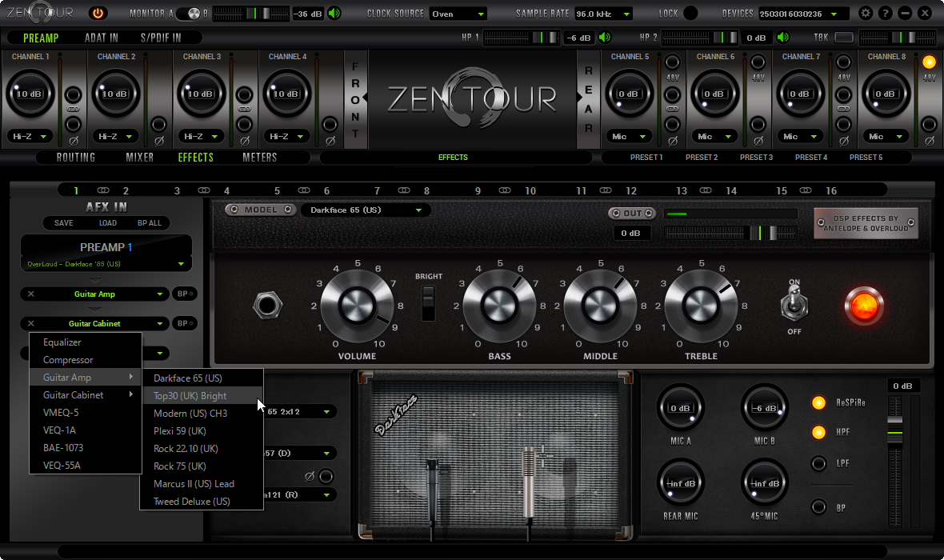
Task: Load Preset 1
Action: tap(646, 157)
